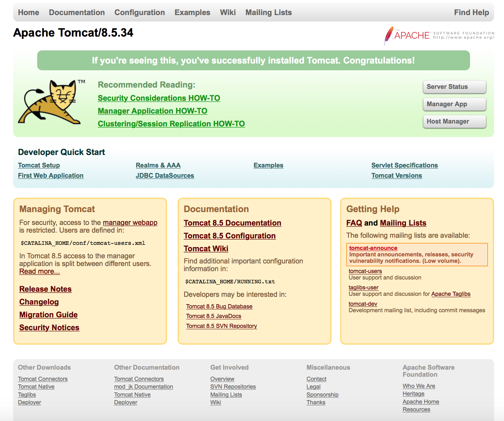
Task: Go to Home in top navigation
Action: pos(29,13)
